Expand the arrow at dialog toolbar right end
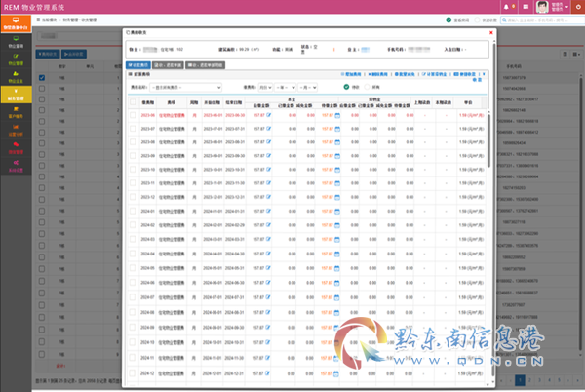 [484, 74]
